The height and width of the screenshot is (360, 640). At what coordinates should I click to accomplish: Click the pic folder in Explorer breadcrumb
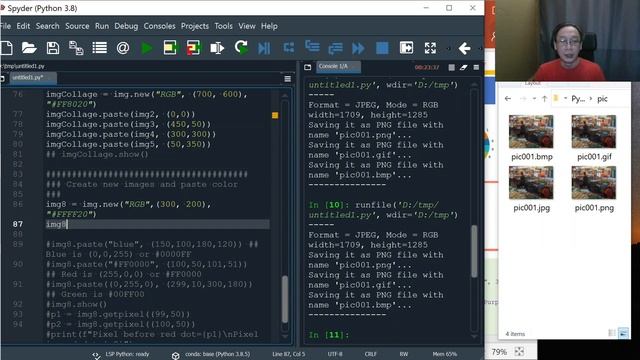602,99
